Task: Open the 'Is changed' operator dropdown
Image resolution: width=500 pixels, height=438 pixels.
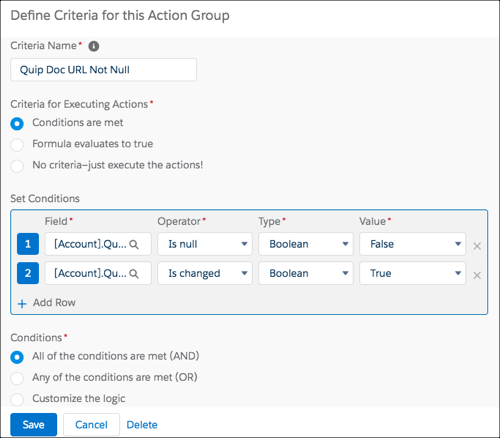Action: click(x=205, y=273)
